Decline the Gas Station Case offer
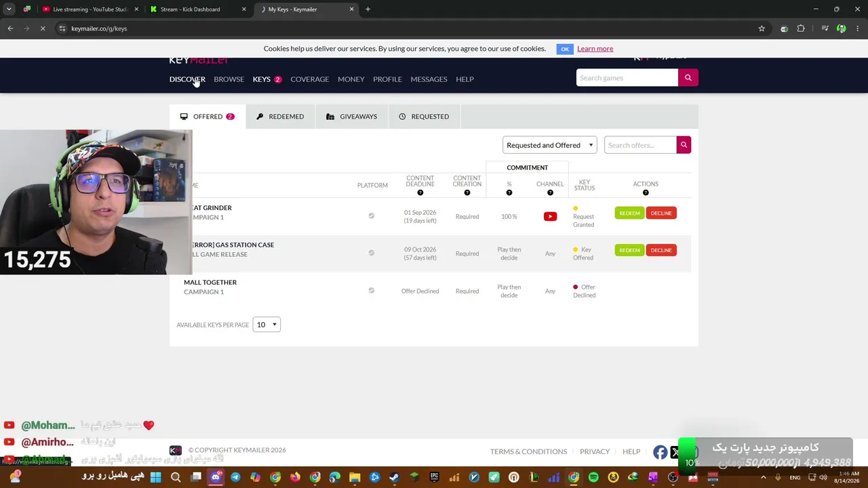This screenshot has width=868, height=488. point(661,250)
